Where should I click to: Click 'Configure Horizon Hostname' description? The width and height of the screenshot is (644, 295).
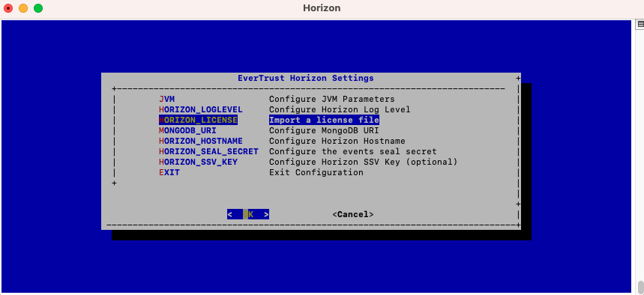pyautogui.click(x=337, y=141)
